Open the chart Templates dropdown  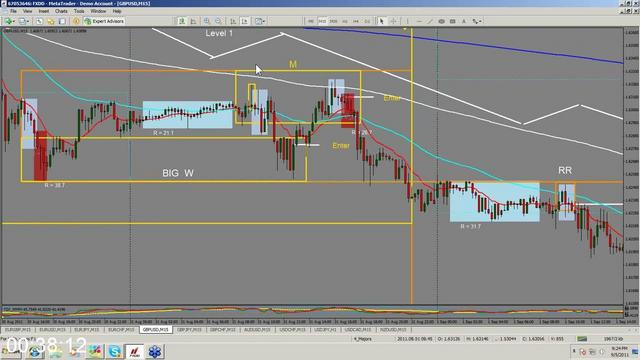(x=260, y=21)
